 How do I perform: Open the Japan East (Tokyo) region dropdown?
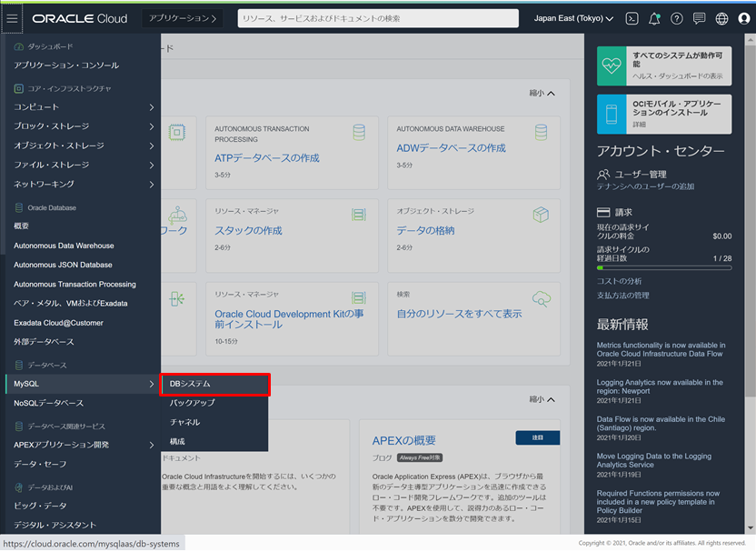click(x=572, y=18)
